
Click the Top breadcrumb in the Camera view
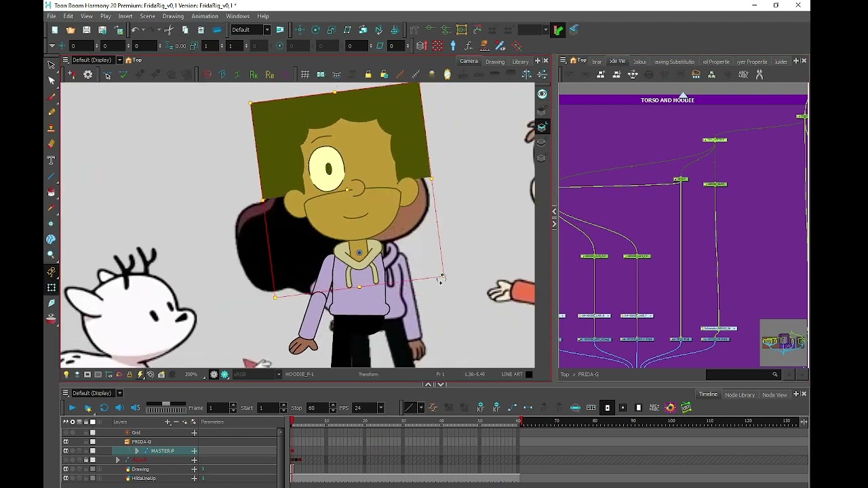click(137, 60)
